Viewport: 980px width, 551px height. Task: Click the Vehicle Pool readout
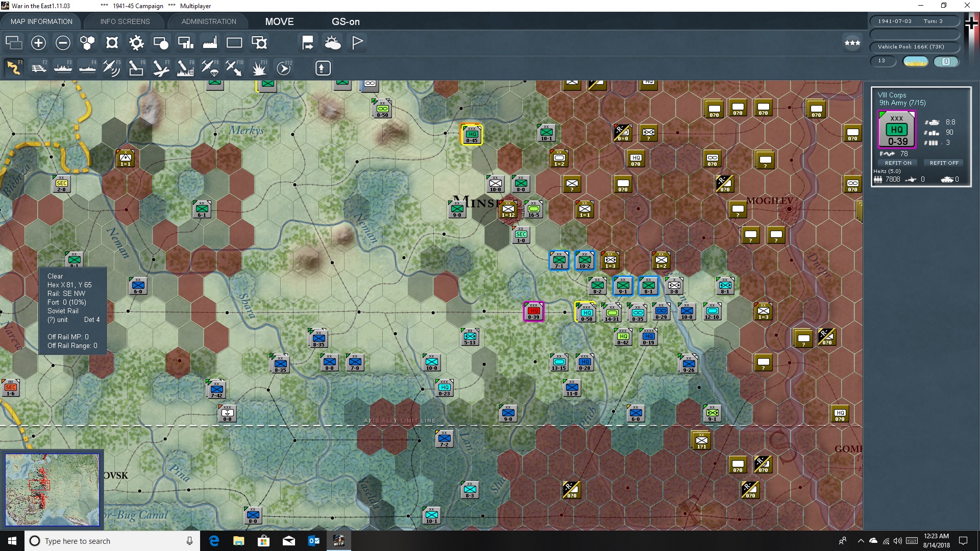point(915,46)
